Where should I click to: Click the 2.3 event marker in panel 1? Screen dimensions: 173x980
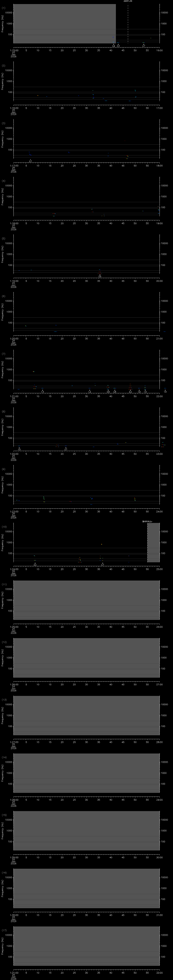click(118, 46)
